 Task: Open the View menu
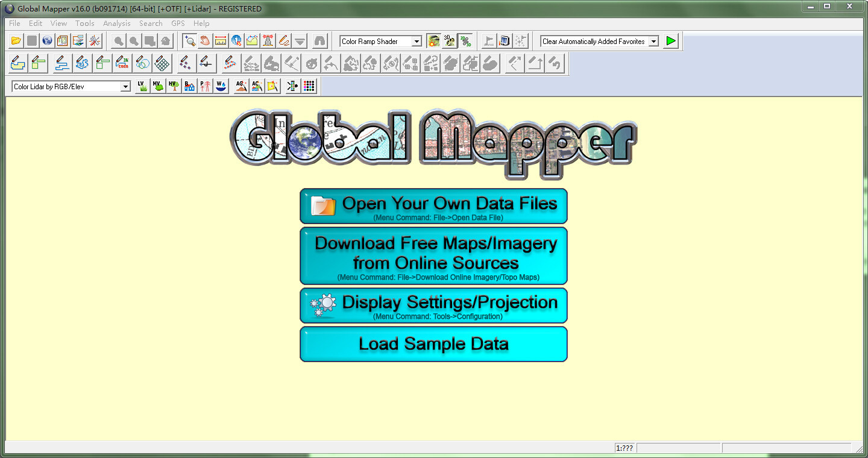(58, 24)
